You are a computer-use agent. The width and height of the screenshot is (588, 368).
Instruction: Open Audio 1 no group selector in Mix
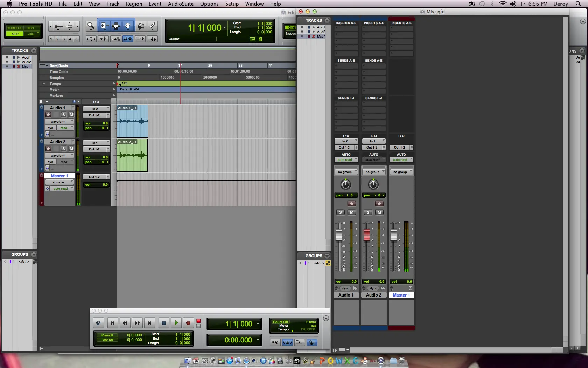[346, 172]
